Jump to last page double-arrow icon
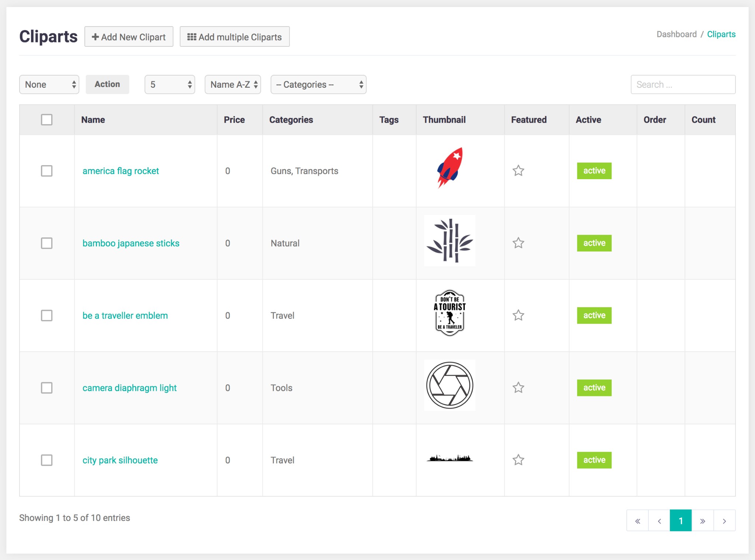This screenshot has height=560, width=755. 702,521
